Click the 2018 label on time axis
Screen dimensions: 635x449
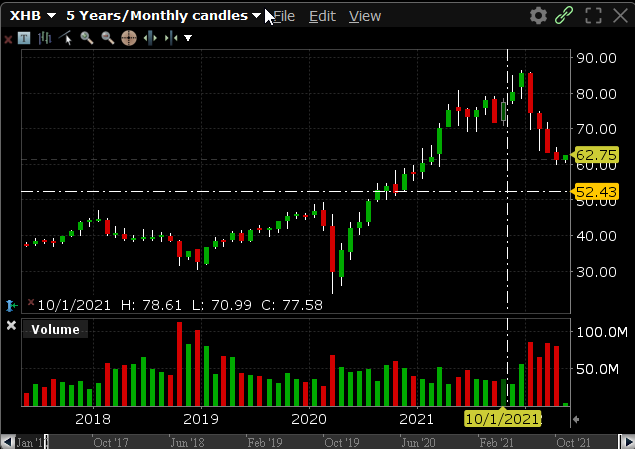click(93, 419)
